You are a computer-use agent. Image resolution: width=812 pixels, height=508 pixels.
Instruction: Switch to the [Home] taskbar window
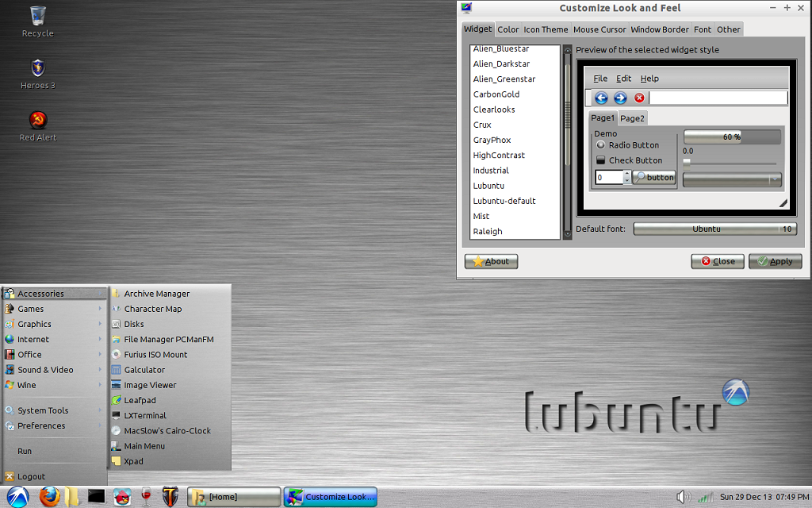point(234,497)
